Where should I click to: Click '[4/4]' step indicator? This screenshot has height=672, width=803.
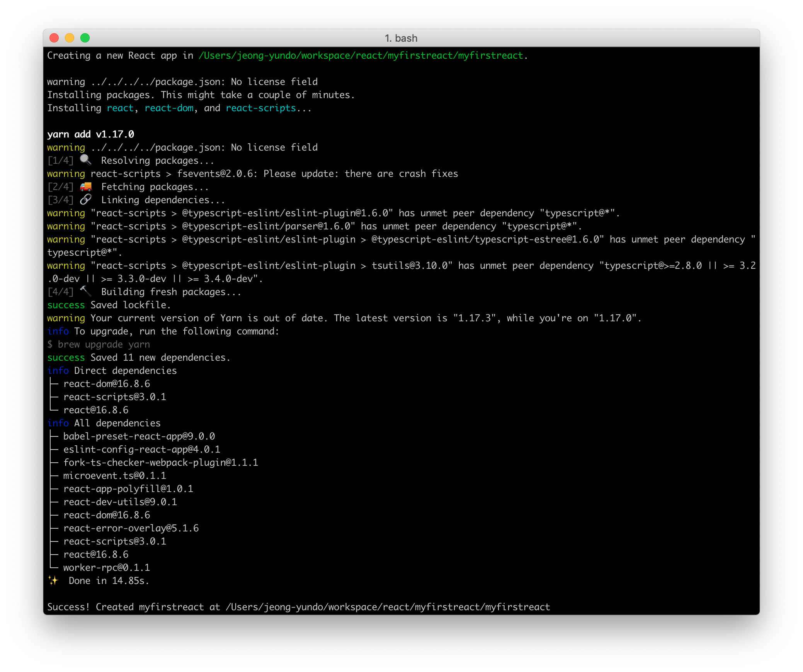(60, 292)
